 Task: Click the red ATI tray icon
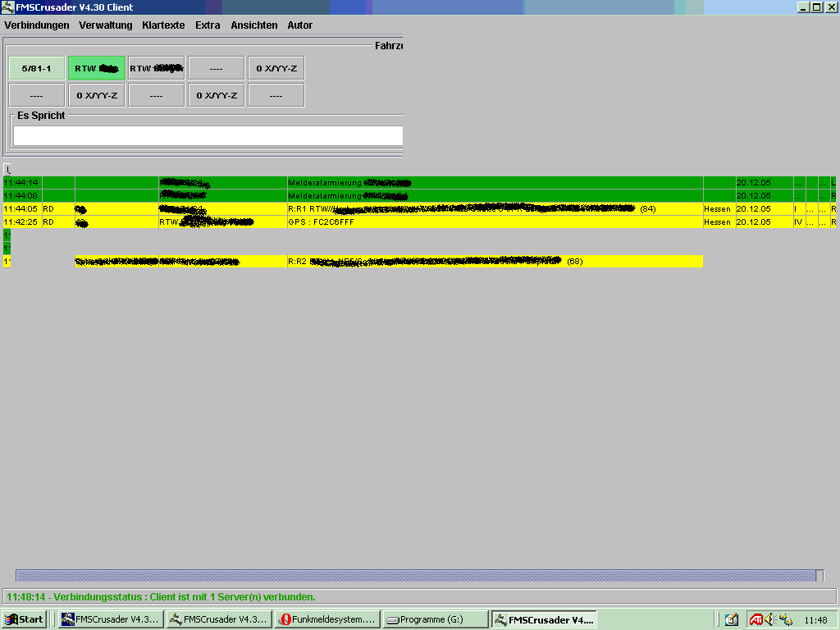tap(756, 619)
